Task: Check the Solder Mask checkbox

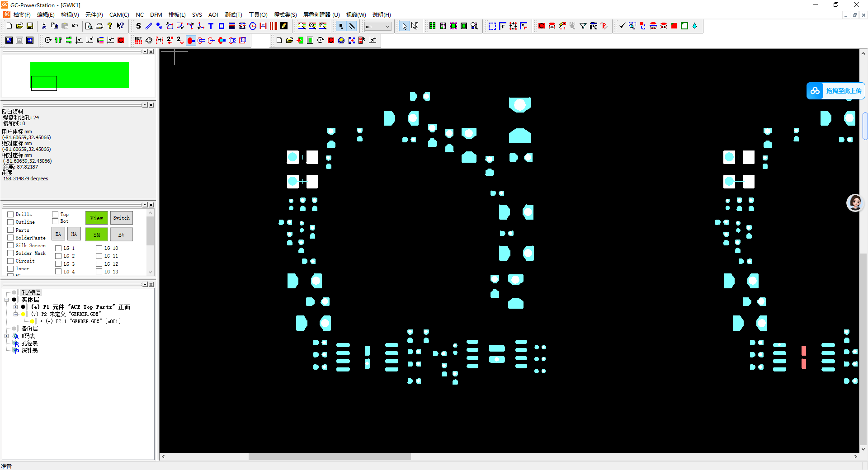Action: 10,253
